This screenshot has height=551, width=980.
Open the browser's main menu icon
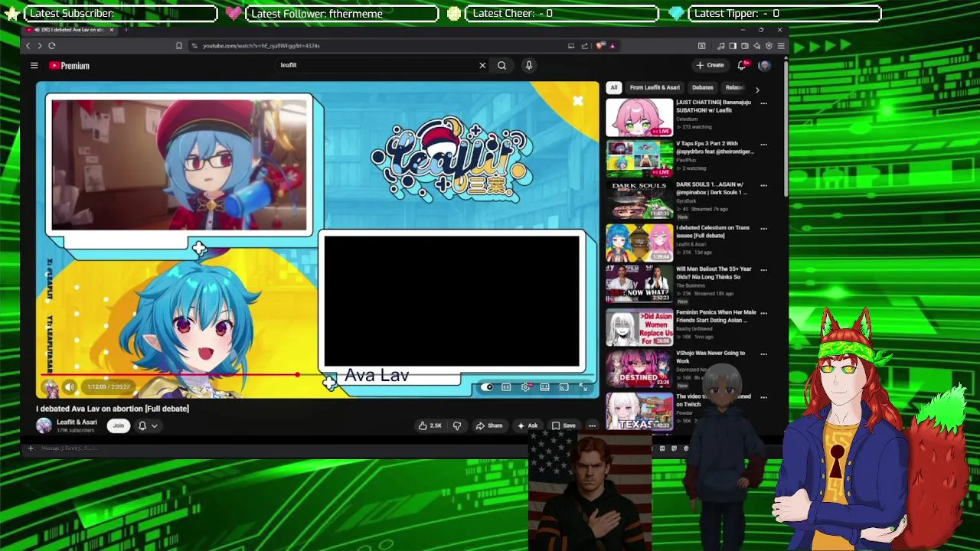click(x=780, y=46)
